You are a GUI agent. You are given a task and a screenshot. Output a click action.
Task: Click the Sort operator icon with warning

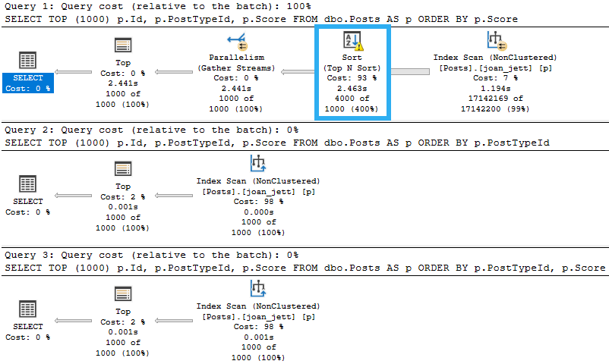point(353,41)
